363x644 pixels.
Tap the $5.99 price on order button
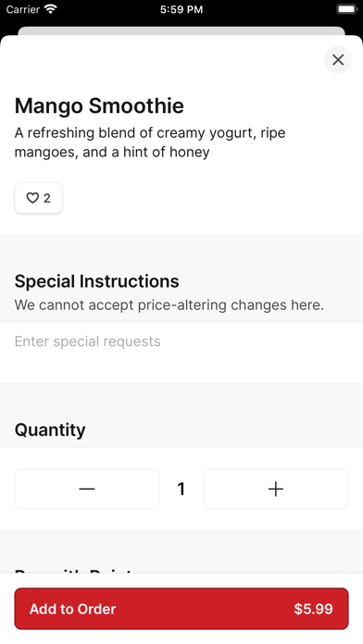(x=313, y=609)
